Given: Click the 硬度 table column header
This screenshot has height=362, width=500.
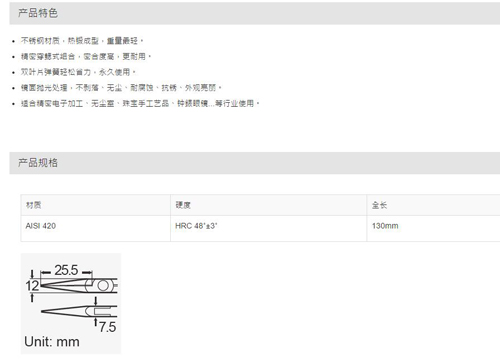Looking at the screenshot, I should (269, 205).
